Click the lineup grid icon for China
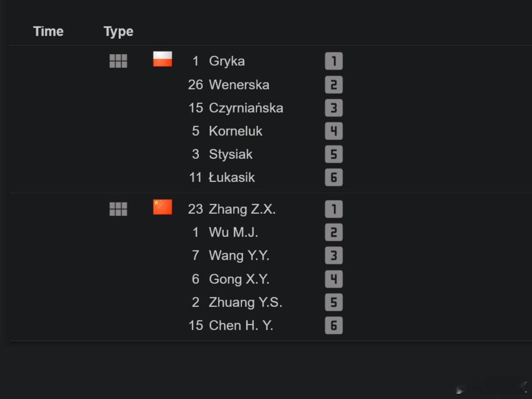 click(x=118, y=209)
